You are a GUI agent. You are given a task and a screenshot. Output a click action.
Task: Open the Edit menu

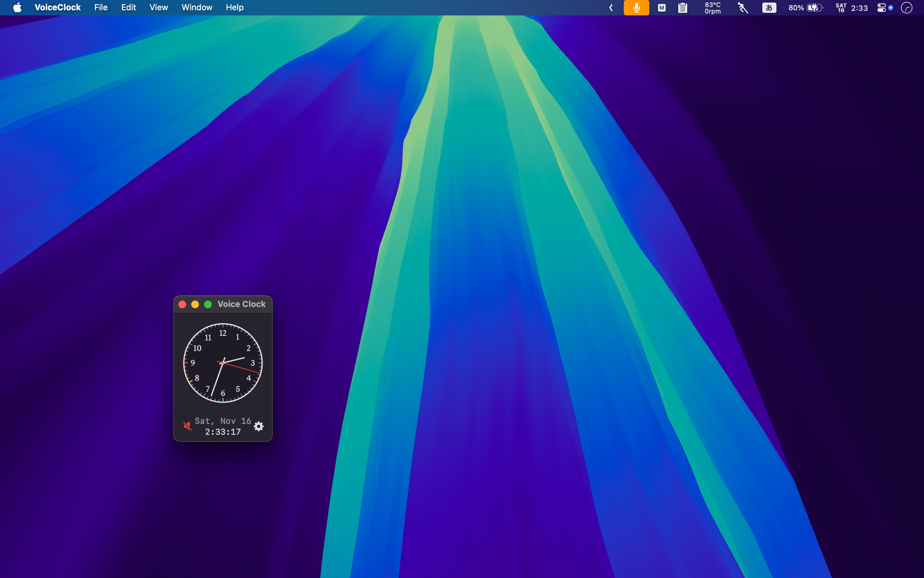(x=129, y=8)
